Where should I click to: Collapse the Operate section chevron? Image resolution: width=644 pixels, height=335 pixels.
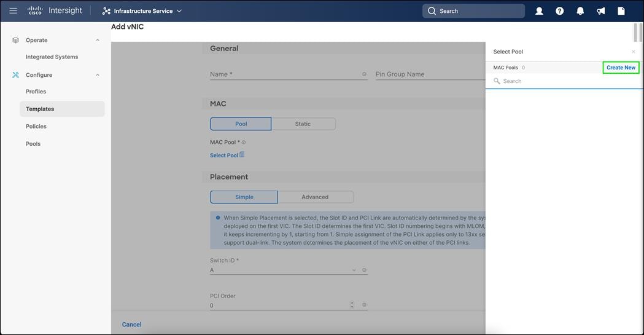pos(98,41)
